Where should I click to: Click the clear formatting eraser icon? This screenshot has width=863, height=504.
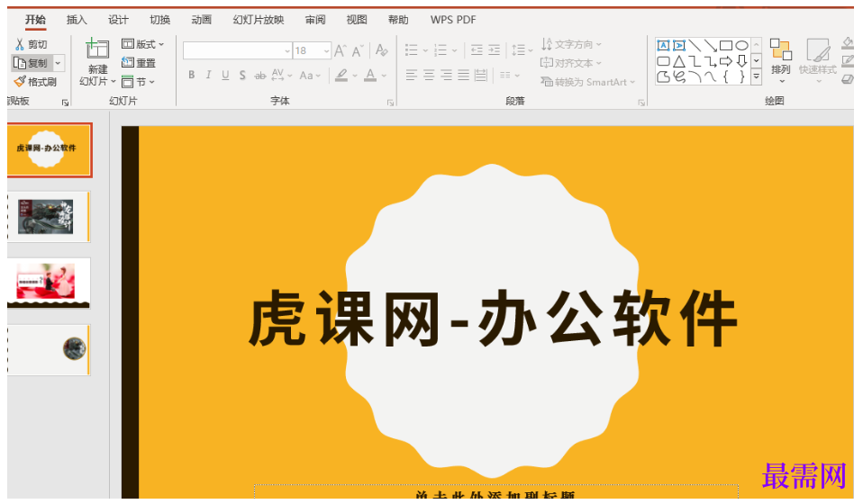(382, 50)
